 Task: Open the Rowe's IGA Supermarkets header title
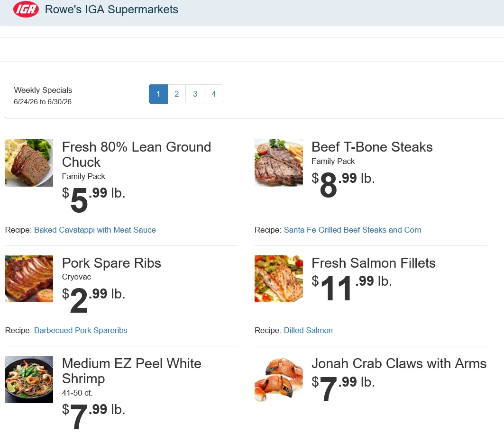point(111,9)
